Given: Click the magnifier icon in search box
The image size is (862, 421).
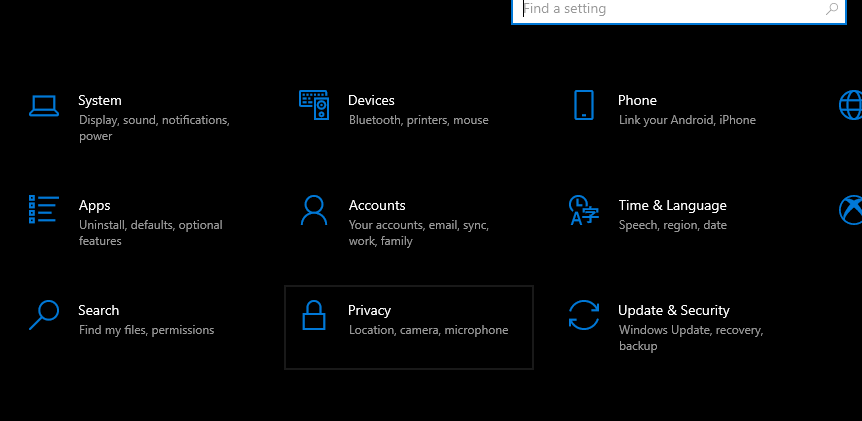Looking at the screenshot, I should pyautogui.click(x=832, y=9).
